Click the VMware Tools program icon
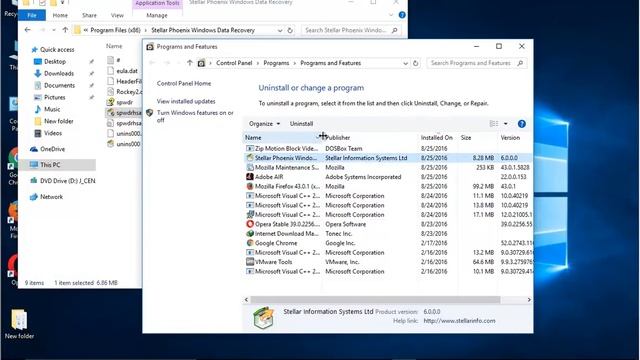 coord(250,262)
